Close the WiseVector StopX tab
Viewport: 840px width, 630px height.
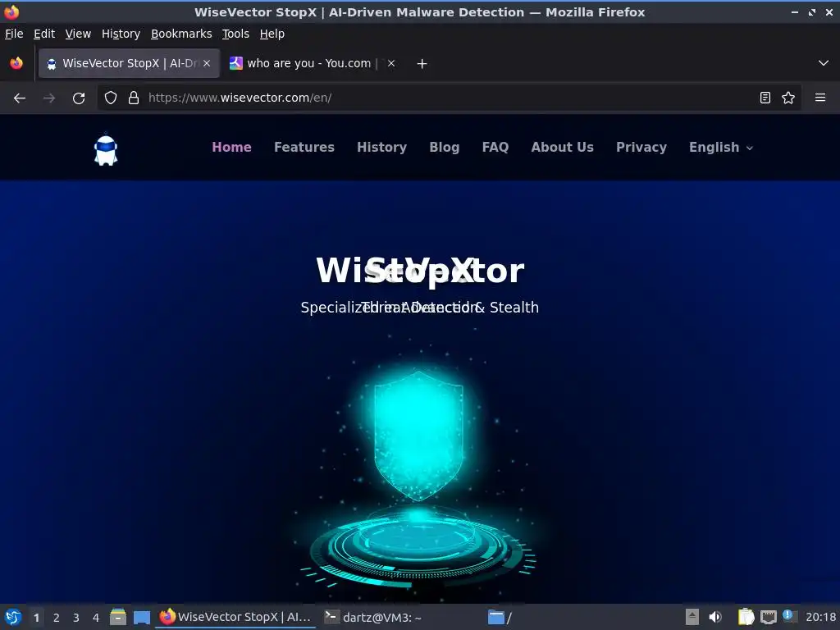coord(207,63)
